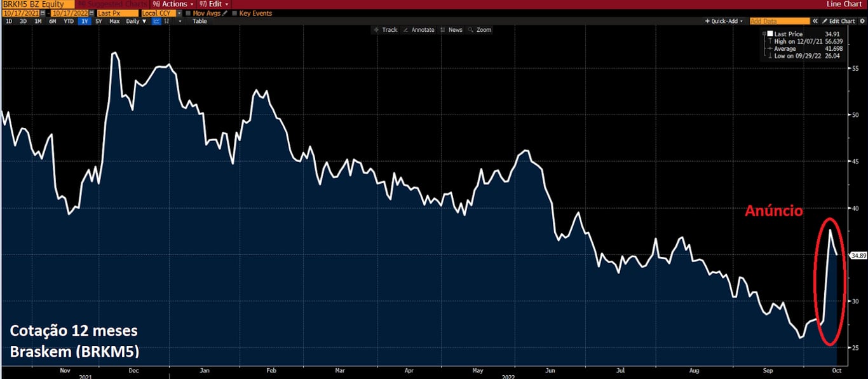
Task: Click the Low on 09/29/22 legend entry
Action: pyautogui.click(x=806, y=56)
